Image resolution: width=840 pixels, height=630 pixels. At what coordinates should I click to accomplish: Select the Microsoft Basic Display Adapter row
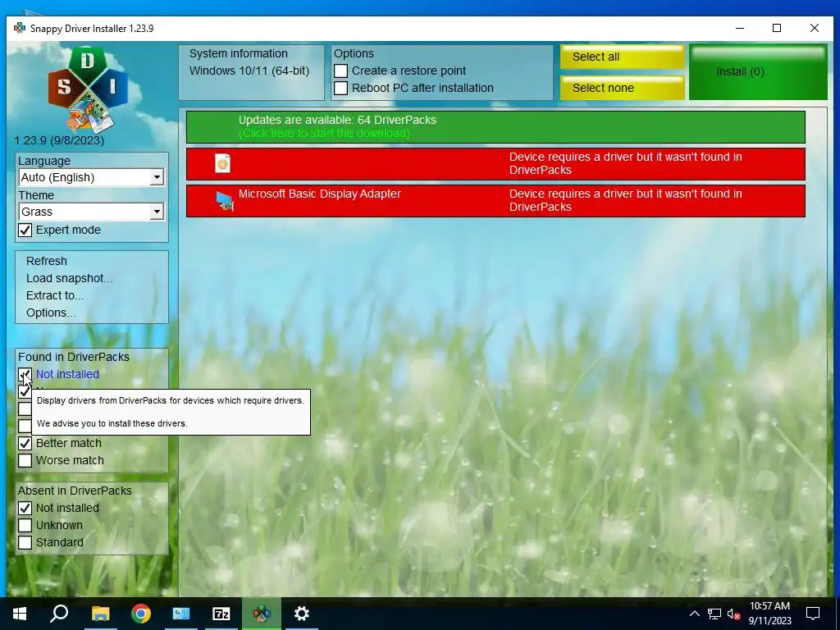coord(495,201)
